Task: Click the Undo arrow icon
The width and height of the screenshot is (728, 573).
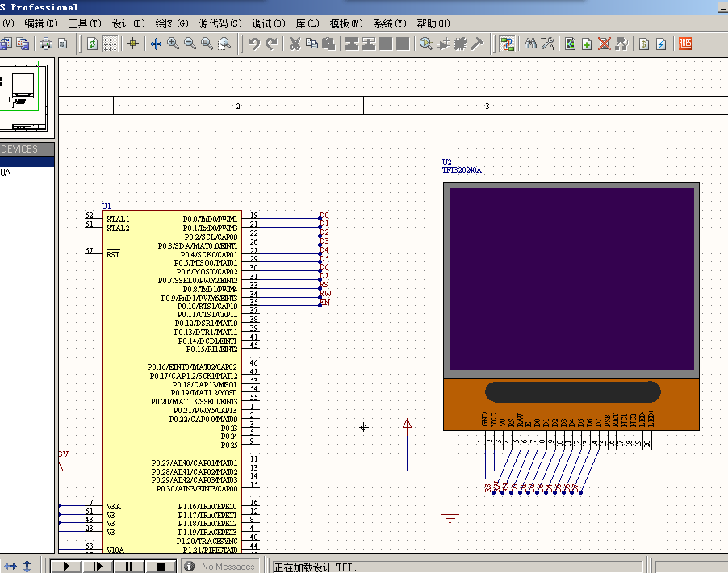Action: click(x=254, y=44)
